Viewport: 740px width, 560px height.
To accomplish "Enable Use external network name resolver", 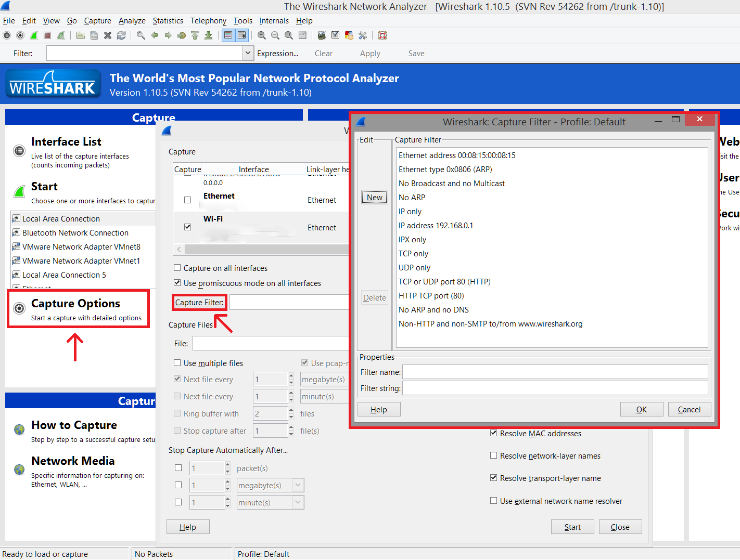I will pyautogui.click(x=494, y=501).
